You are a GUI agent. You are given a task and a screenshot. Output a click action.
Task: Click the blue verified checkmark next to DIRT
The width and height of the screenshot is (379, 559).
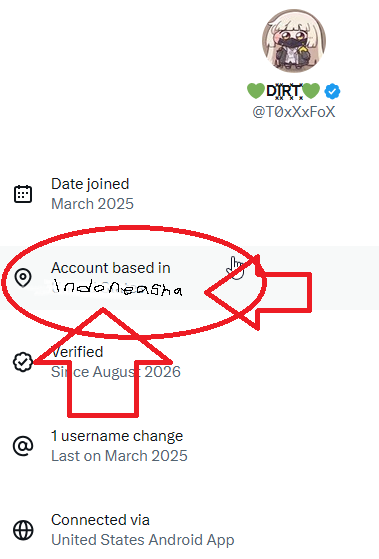[x=332, y=91]
